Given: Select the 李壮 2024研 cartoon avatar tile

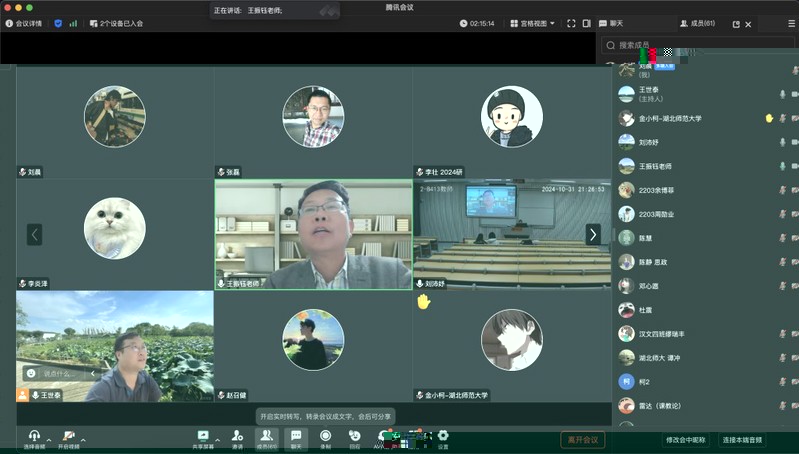Looking at the screenshot, I should (512, 117).
